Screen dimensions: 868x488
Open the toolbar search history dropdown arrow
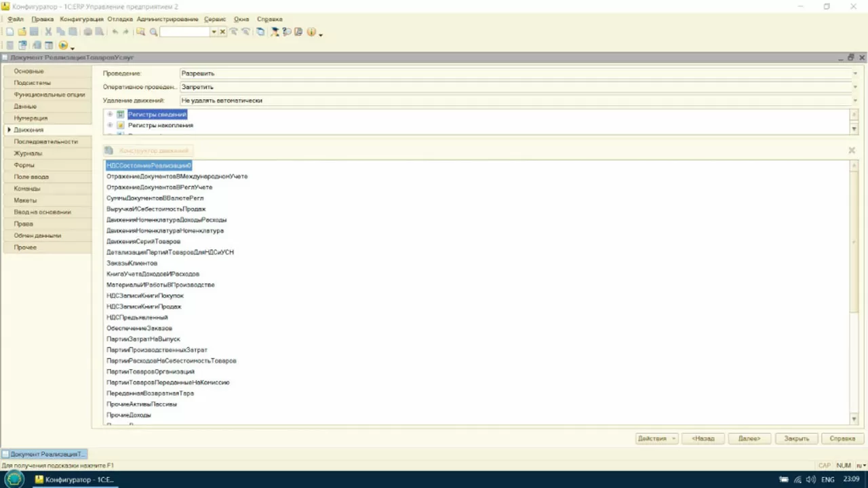(x=214, y=32)
